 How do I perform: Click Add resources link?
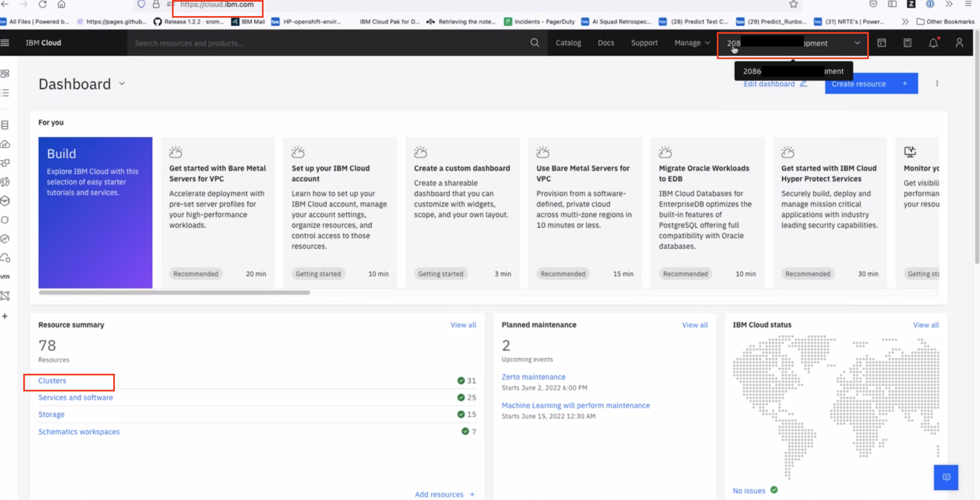444,494
